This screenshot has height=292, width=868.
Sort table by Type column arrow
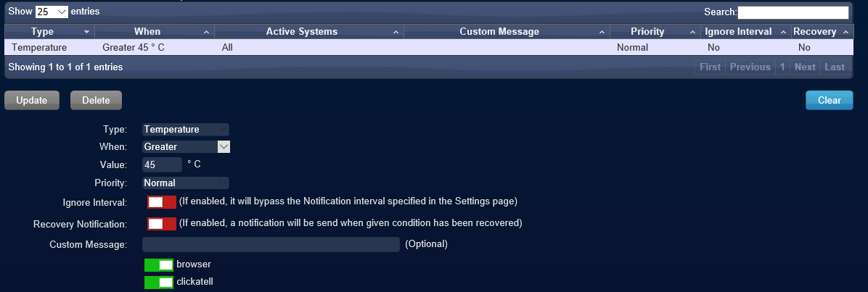(86, 32)
